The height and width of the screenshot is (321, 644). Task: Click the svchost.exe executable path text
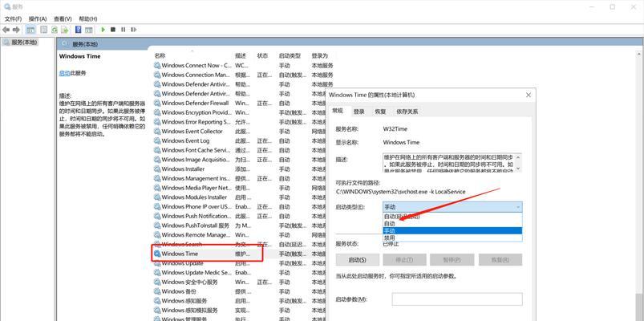(x=400, y=192)
